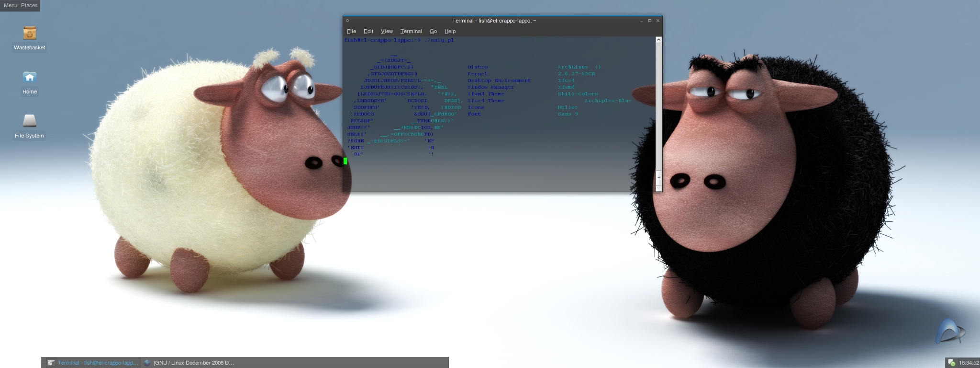Click the 'Shiki-Colors' theme value

[x=578, y=94]
